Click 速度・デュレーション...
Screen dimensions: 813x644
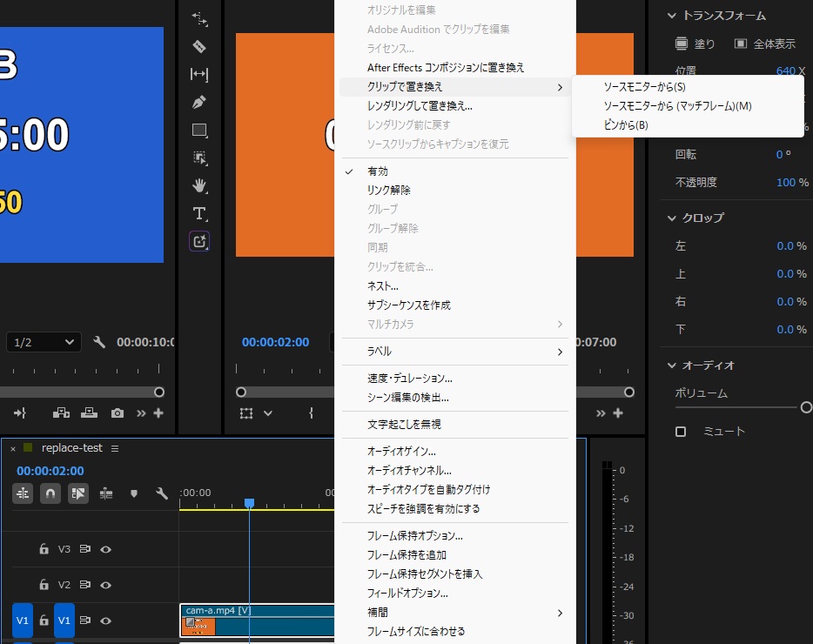click(455, 379)
